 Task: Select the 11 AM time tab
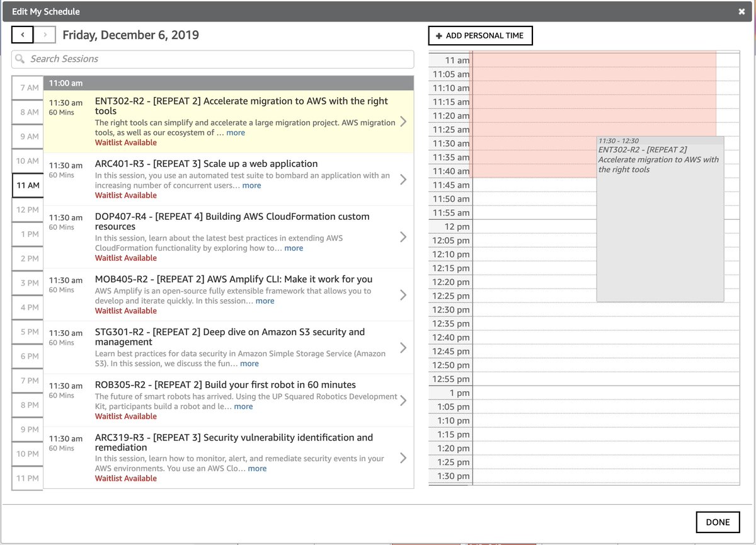pyautogui.click(x=28, y=185)
